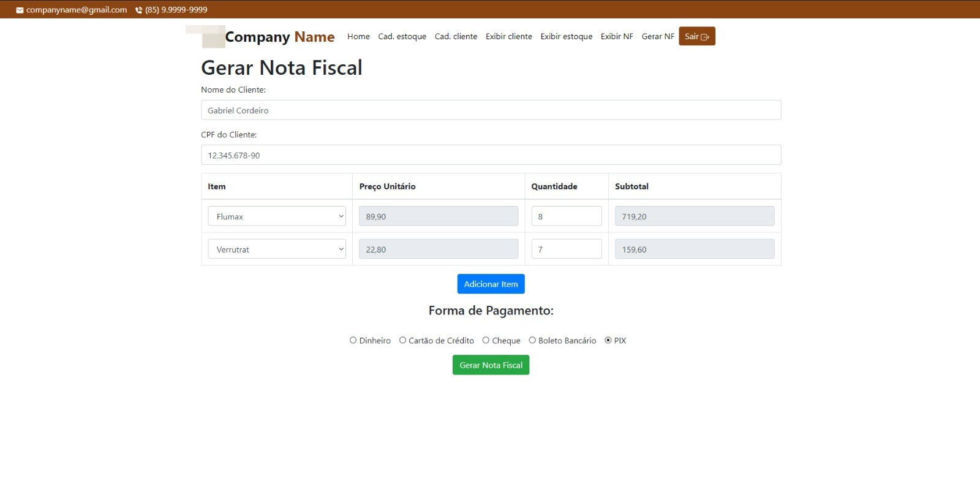980x494 pixels.
Task: Click the Sair logout button
Action: click(x=697, y=37)
